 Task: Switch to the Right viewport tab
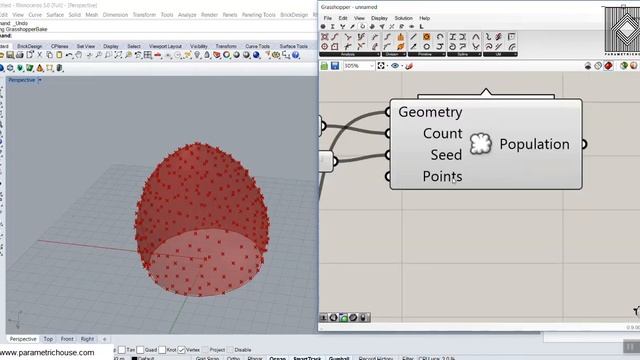(87, 339)
